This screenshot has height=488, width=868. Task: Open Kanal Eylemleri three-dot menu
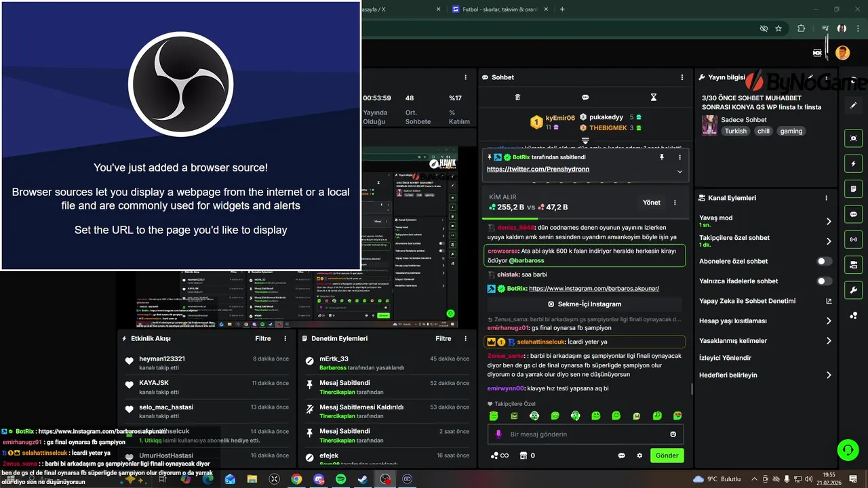point(826,198)
